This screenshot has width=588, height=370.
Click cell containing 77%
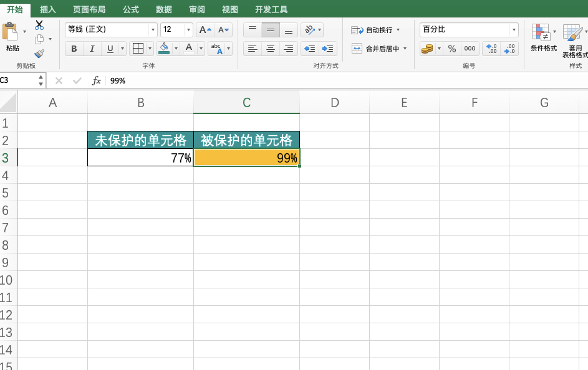coord(141,158)
